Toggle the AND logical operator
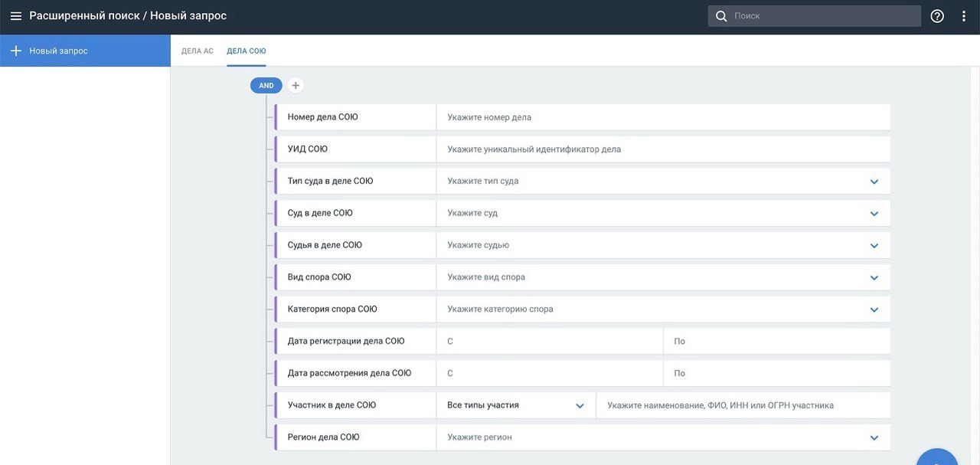980x465 pixels. click(x=266, y=86)
